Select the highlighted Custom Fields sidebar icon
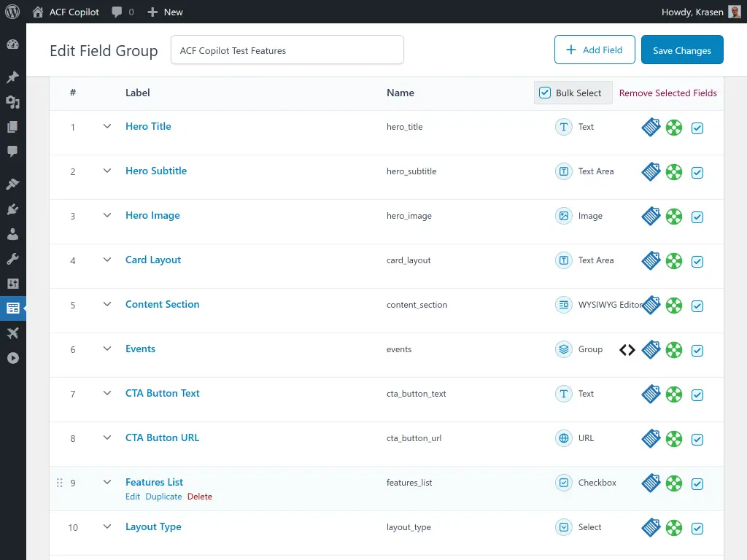Screen dimensions: 747x560 12,308
